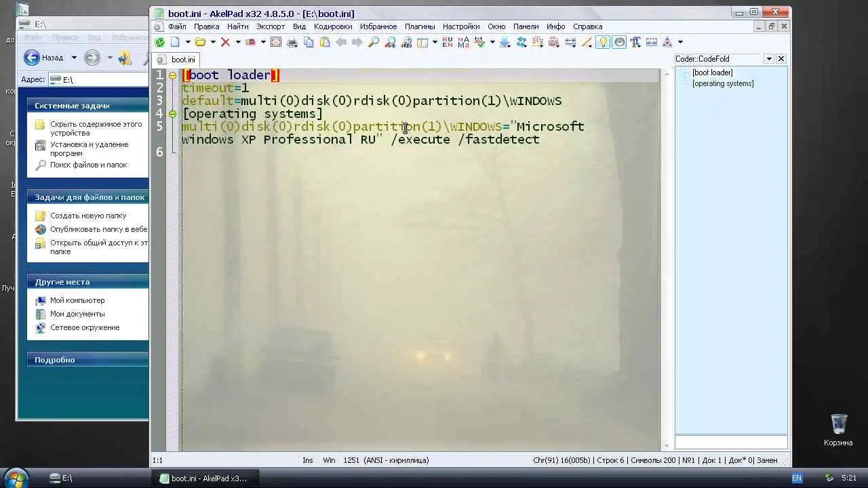This screenshot has height=488, width=868.
Task: Click the Ins status bar indicator
Action: pyautogui.click(x=308, y=460)
